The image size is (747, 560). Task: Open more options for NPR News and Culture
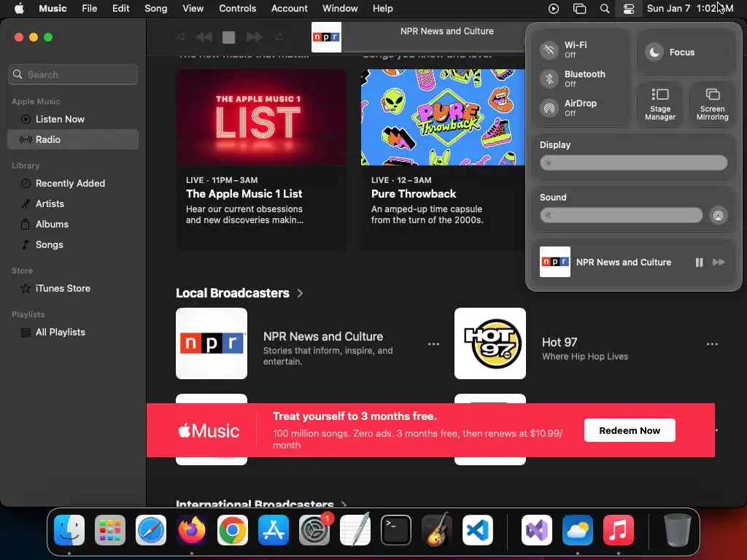(433, 344)
